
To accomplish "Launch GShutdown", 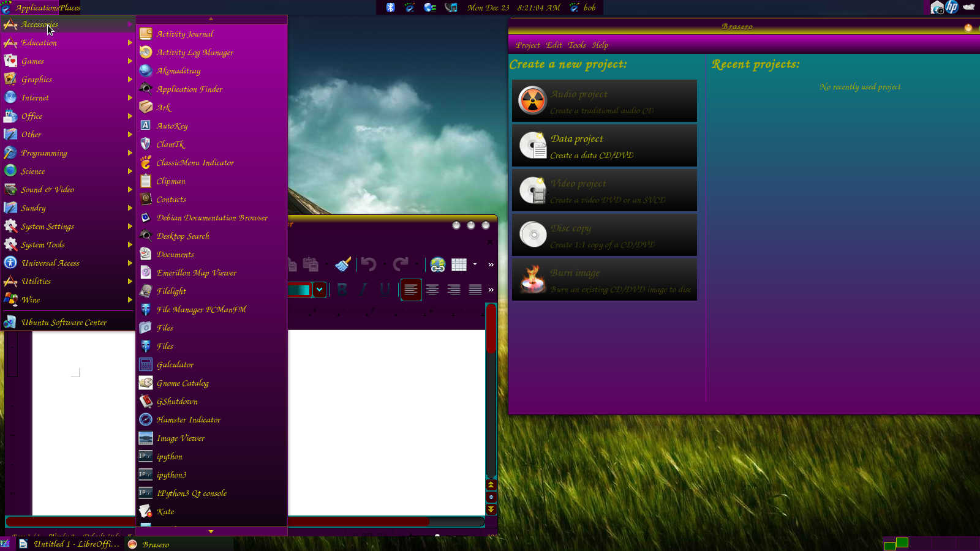I will (211, 401).
